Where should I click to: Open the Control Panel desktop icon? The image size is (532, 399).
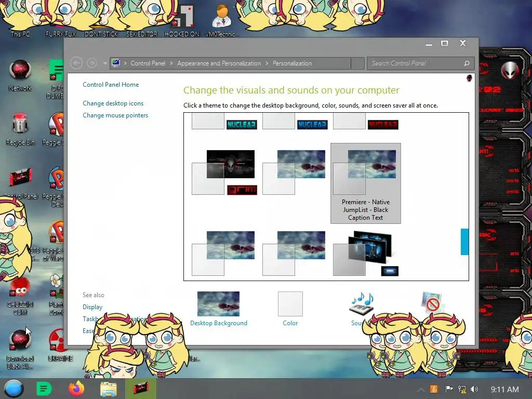pyautogui.click(x=20, y=183)
